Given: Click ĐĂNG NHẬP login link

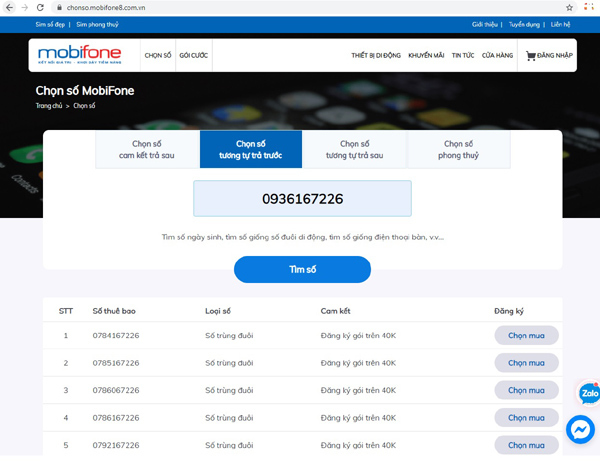Looking at the screenshot, I should click(554, 55).
